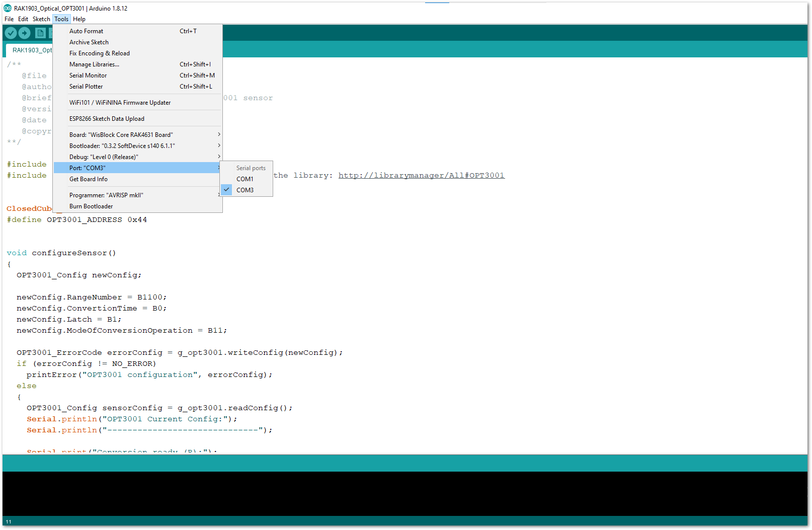This screenshot has width=812, height=530.
Task: Open the Edit menu
Action: pos(23,19)
